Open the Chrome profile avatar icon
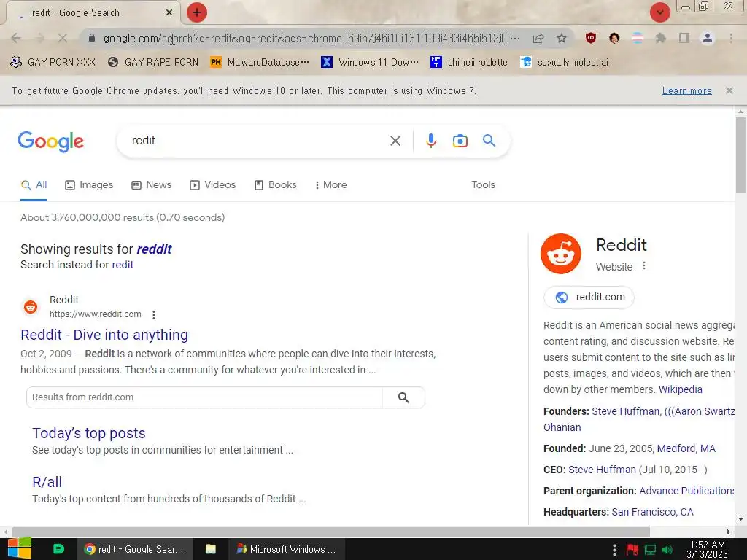 (x=708, y=38)
